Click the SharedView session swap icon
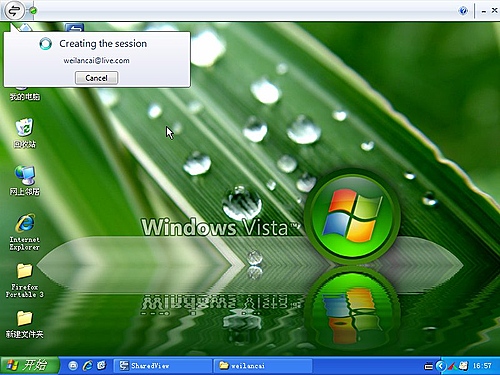This screenshot has height=375, width=500. (14, 11)
